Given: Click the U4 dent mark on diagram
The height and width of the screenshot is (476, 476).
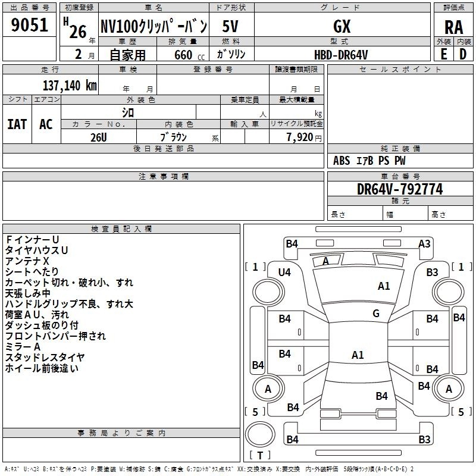Looking at the screenshot, I should [285, 273].
